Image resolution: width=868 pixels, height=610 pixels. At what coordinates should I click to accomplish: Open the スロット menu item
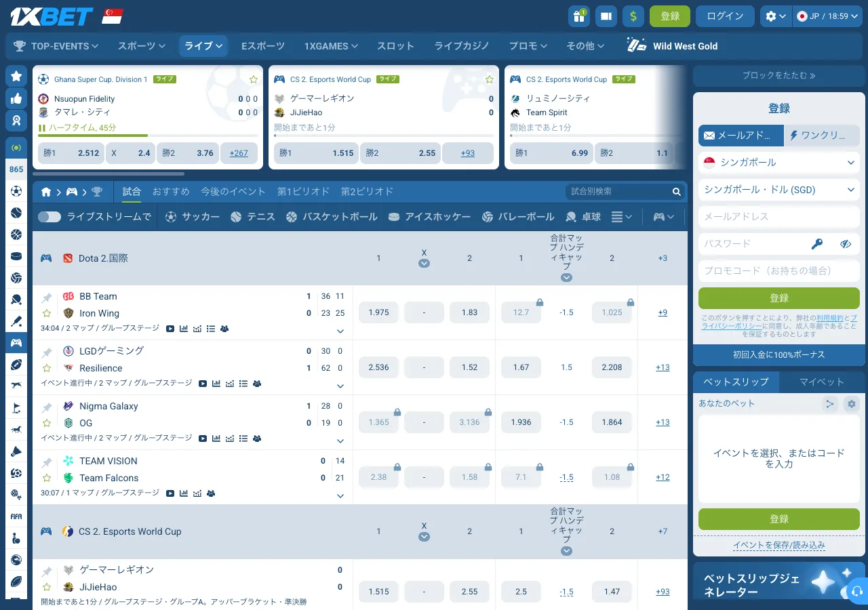point(395,46)
